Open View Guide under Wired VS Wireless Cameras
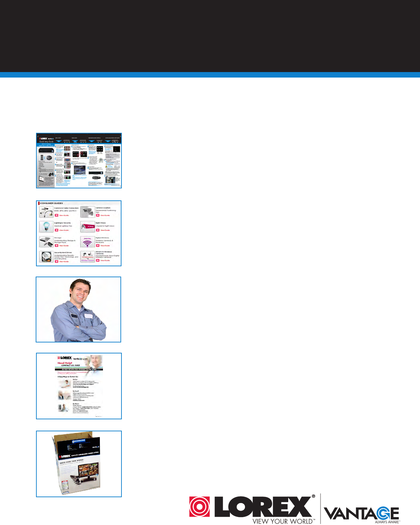Image resolution: width=420 pixels, height=525 pixels. tap(103, 260)
